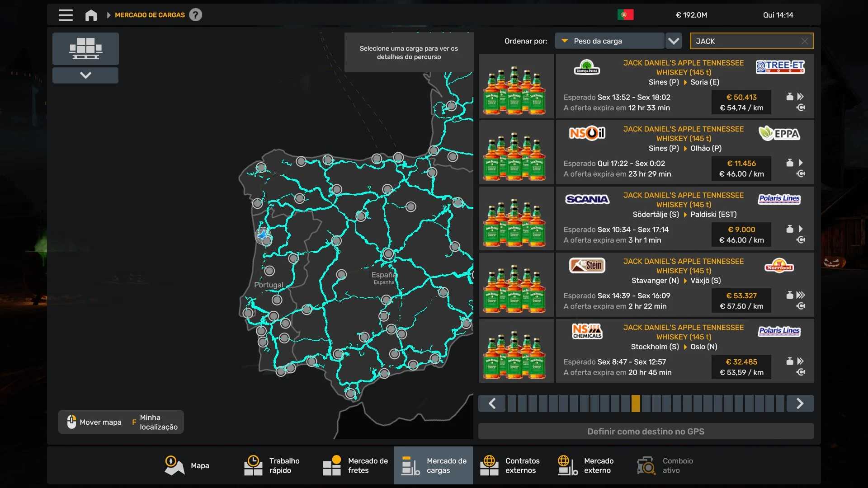Expand the chevron under trailer panel
Viewport: 868px width, 488px height.
tap(85, 75)
